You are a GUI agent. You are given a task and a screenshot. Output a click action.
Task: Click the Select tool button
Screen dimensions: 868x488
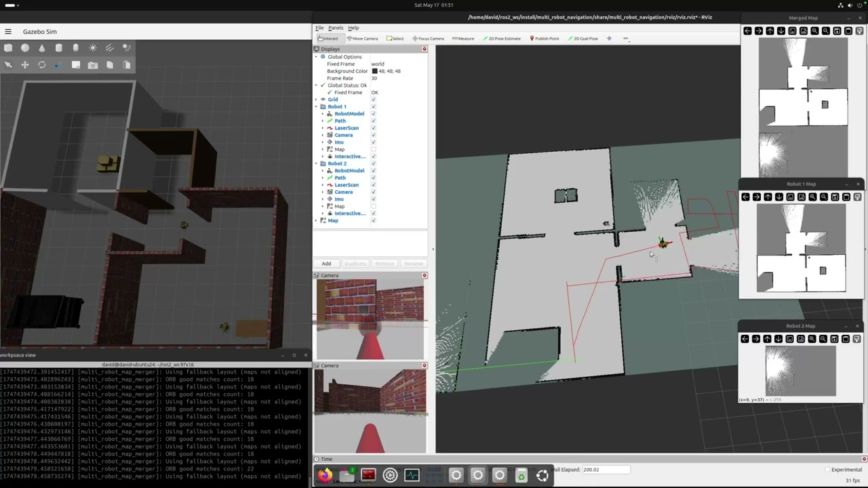[395, 39]
